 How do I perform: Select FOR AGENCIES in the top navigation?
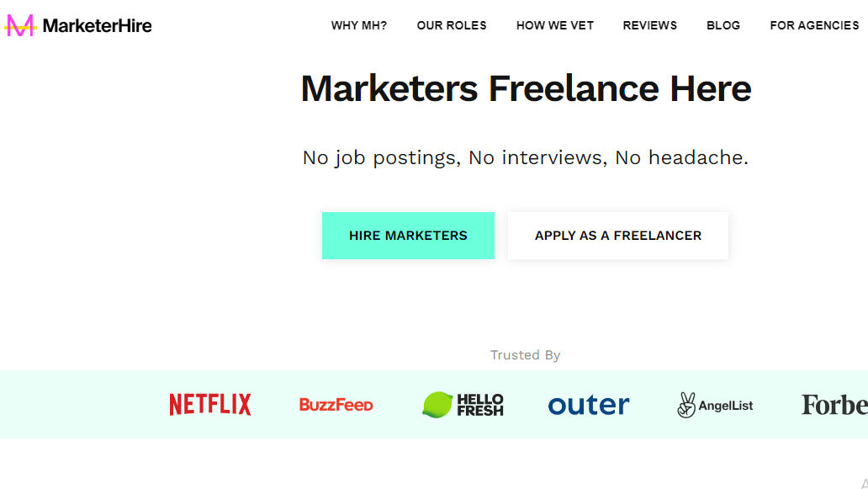[814, 25]
